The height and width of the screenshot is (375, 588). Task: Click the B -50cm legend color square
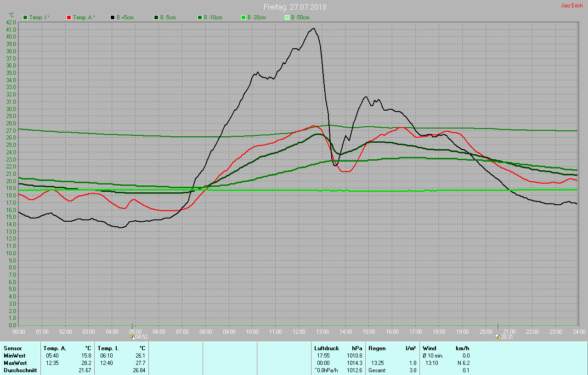pos(287,17)
